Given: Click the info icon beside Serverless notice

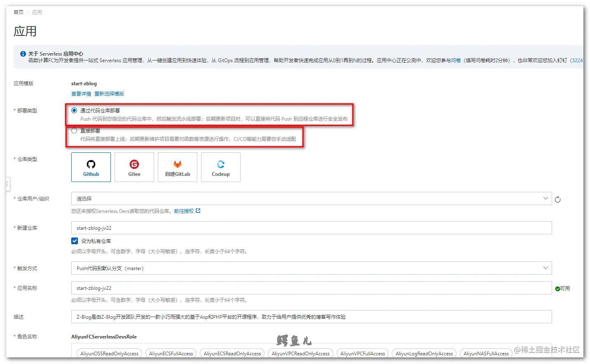Looking at the screenshot, I should (23, 54).
